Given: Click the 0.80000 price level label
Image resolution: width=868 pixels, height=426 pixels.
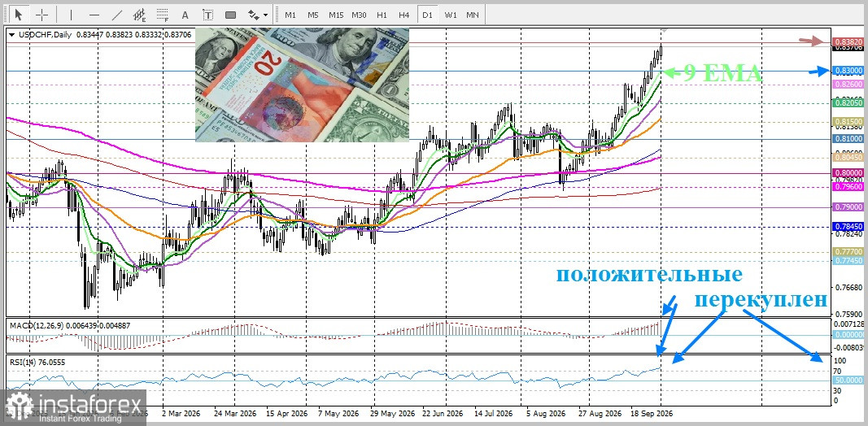Looking at the screenshot, I should click(848, 172).
